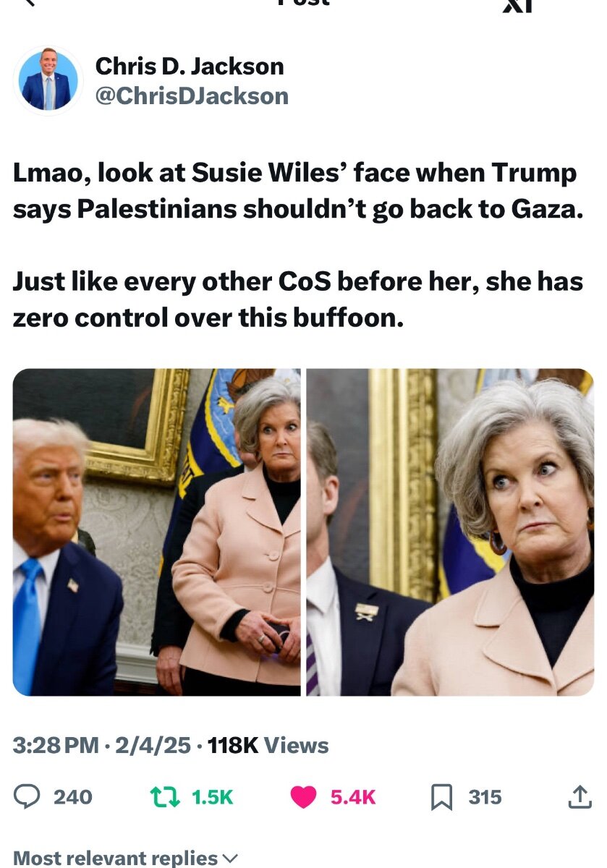Open the 118K Views analytics

click(x=268, y=745)
